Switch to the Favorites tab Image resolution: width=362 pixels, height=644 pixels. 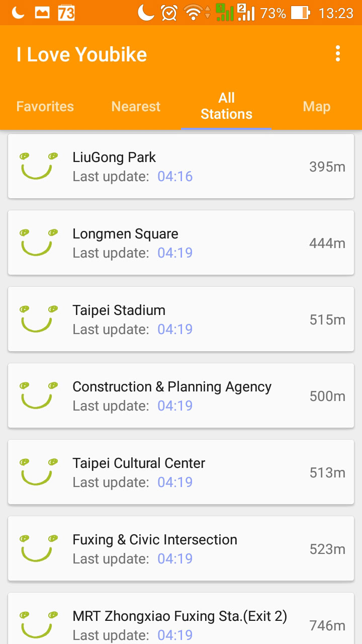tap(45, 106)
